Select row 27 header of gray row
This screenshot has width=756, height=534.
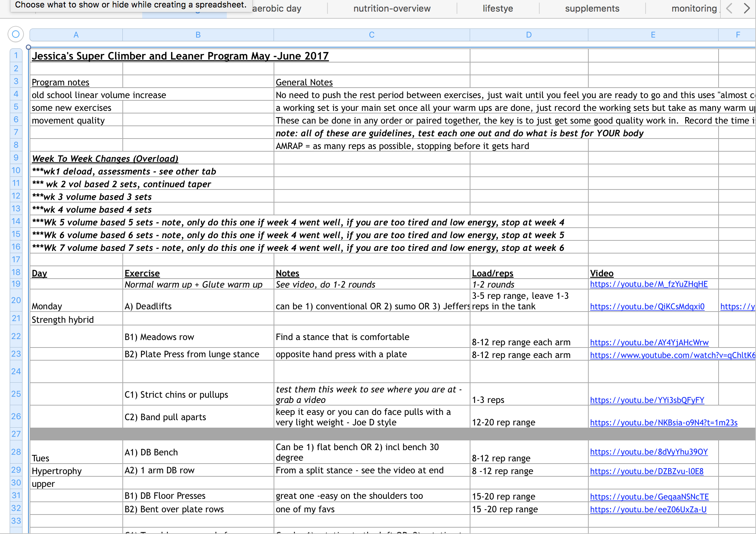tap(16, 434)
